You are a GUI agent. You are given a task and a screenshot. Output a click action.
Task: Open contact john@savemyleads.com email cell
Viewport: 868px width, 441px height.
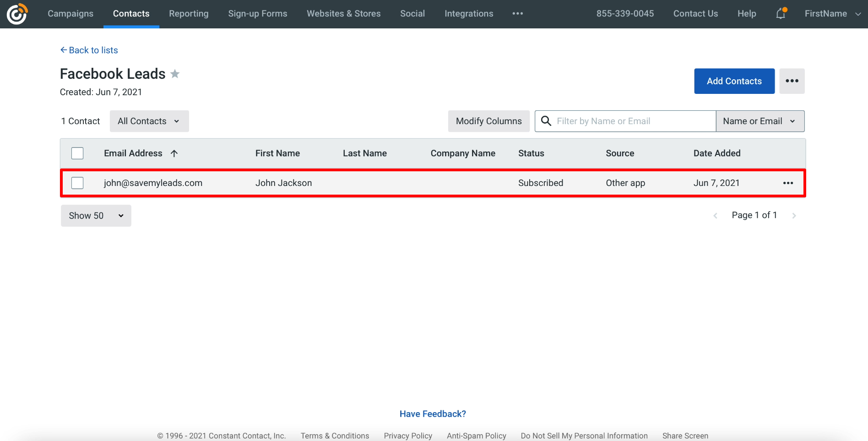coord(153,183)
